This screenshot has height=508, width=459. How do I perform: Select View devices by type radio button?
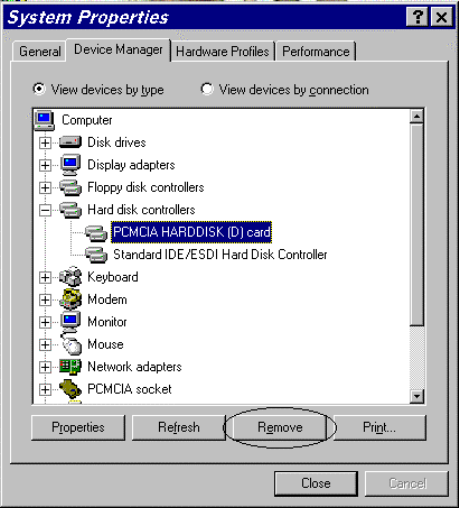39,89
